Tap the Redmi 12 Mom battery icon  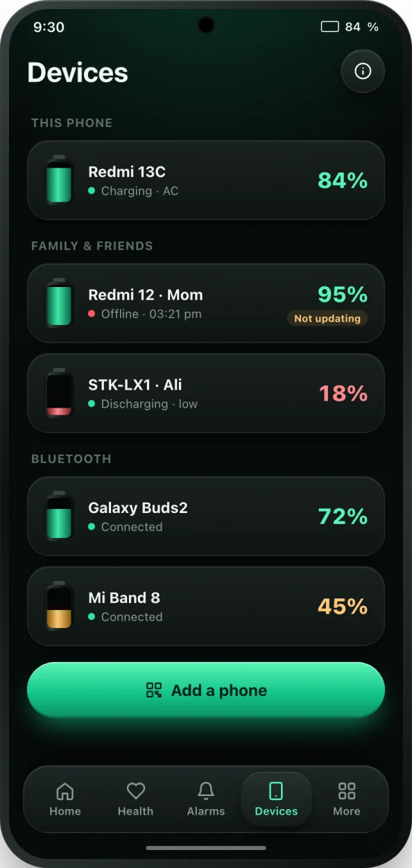[59, 303]
